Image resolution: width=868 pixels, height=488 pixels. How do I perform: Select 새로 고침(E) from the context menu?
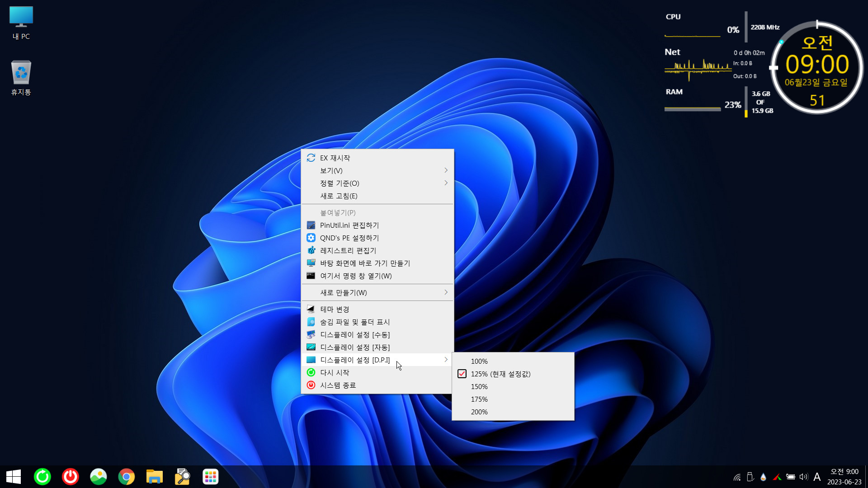377,196
